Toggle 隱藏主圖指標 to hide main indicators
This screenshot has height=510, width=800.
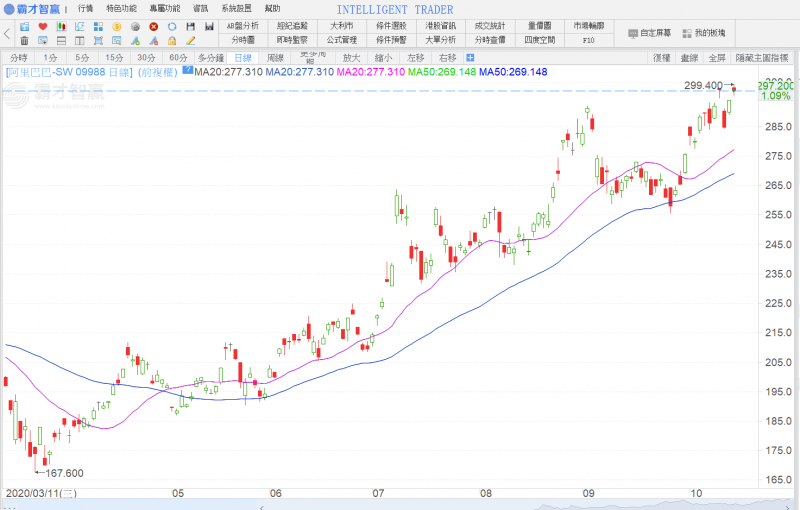(765, 58)
